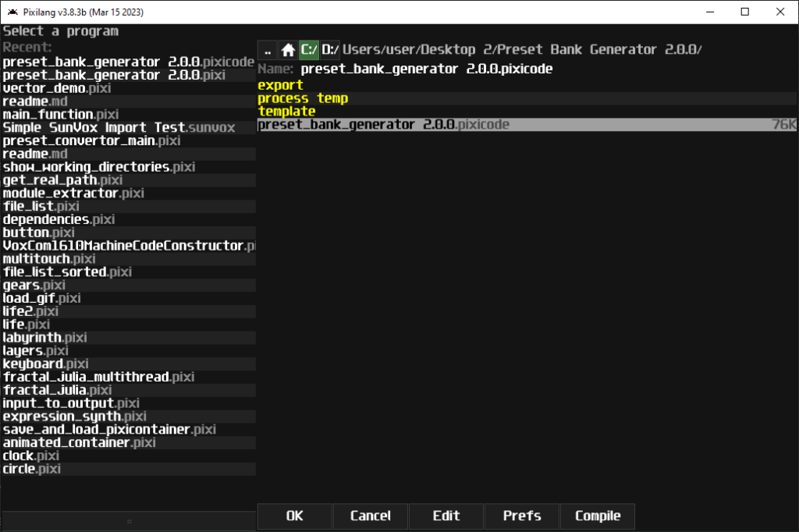Click the Pixilang app icon in title bar
Screen dimensions: 799x532
(x=12, y=12)
